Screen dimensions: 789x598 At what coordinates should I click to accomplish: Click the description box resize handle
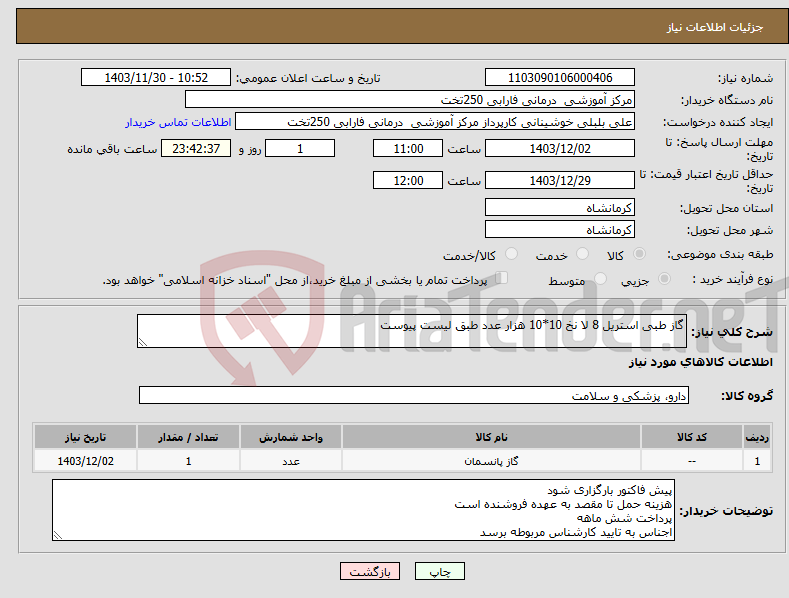[x=143, y=342]
